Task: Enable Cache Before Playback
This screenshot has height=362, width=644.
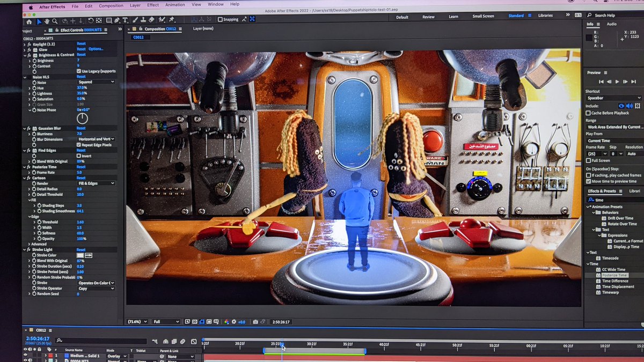Action: point(588,113)
